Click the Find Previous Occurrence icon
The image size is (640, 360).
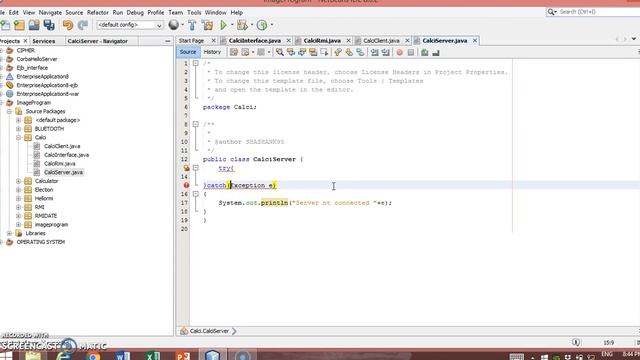[291, 52]
